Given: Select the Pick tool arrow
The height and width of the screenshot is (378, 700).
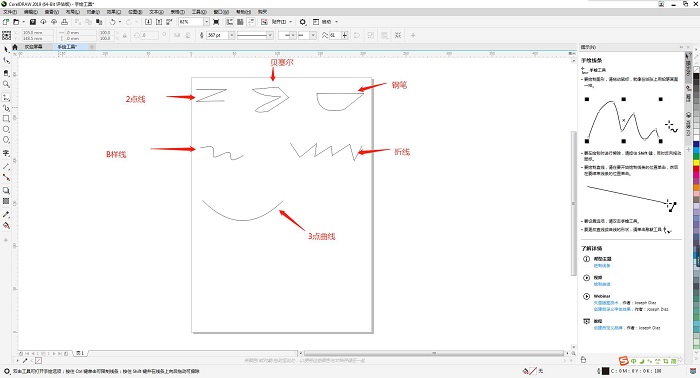Looking at the screenshot, I should click(6, 49).
